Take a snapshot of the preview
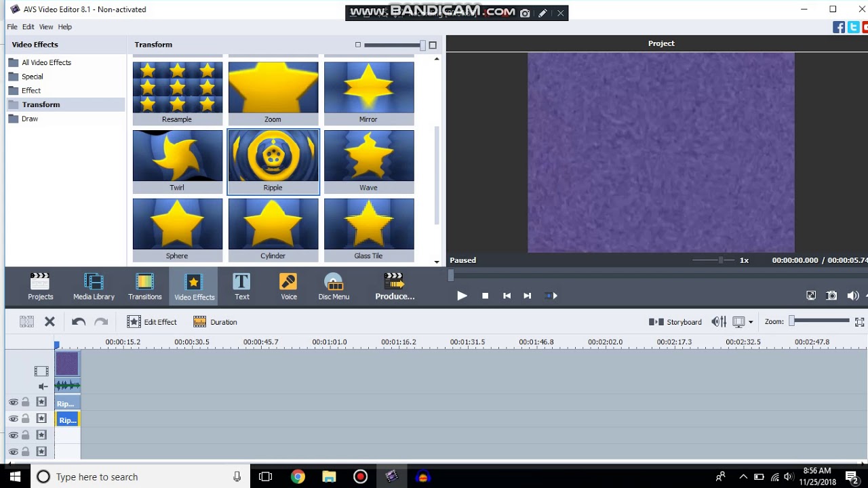868x488 pixels. 831,296
